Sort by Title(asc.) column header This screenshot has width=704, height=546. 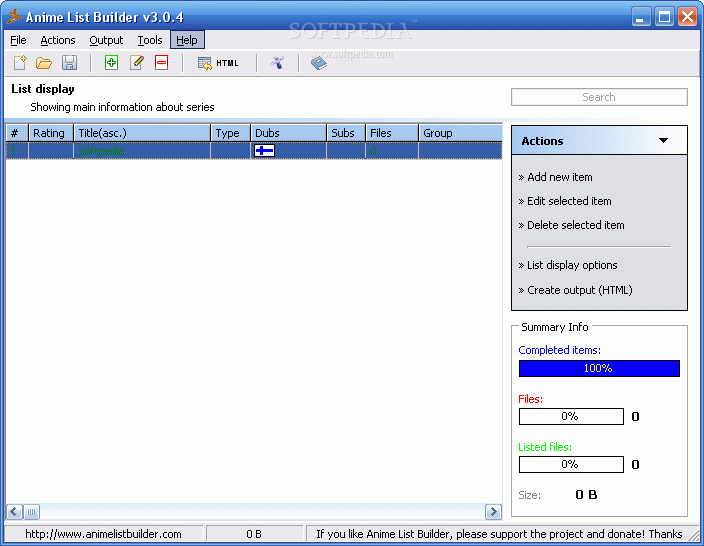tap(142, 133)
